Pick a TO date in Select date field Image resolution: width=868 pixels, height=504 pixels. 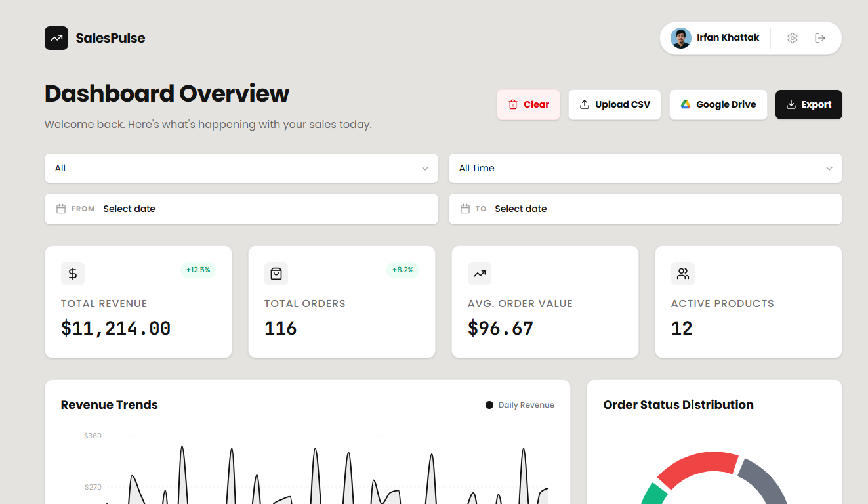[x=646, y=209]
